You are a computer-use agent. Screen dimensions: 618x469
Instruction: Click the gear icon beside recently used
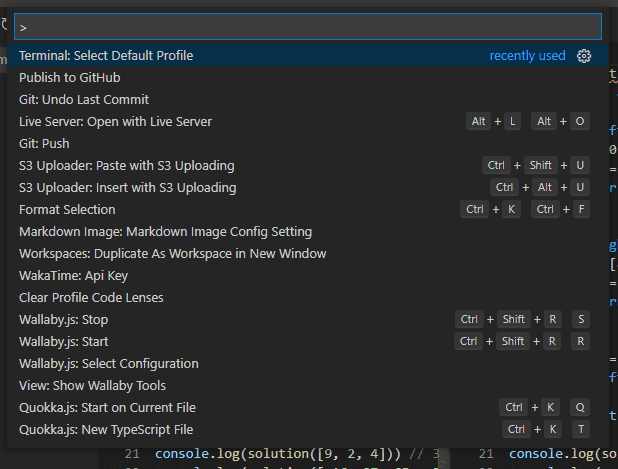pos(584,56)
